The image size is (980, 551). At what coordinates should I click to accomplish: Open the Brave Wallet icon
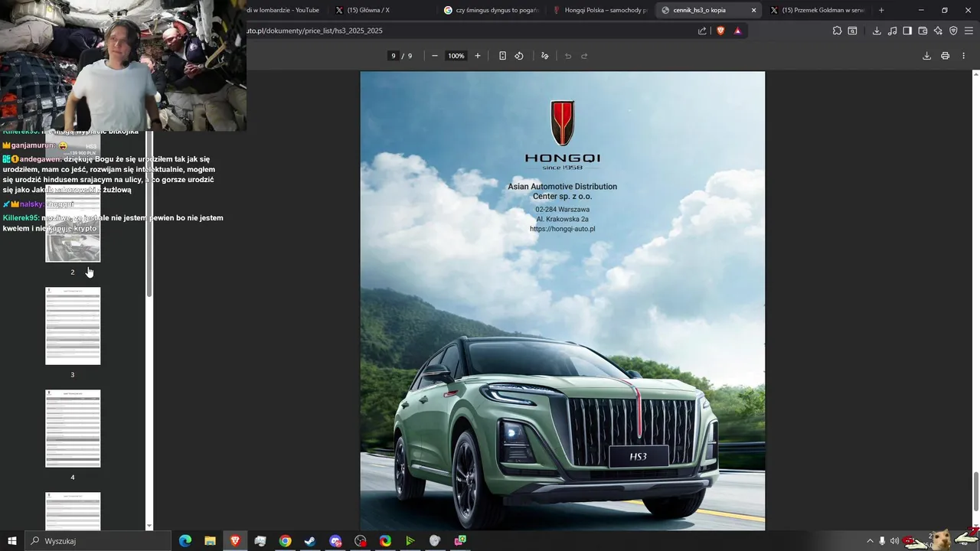(923, 31)
